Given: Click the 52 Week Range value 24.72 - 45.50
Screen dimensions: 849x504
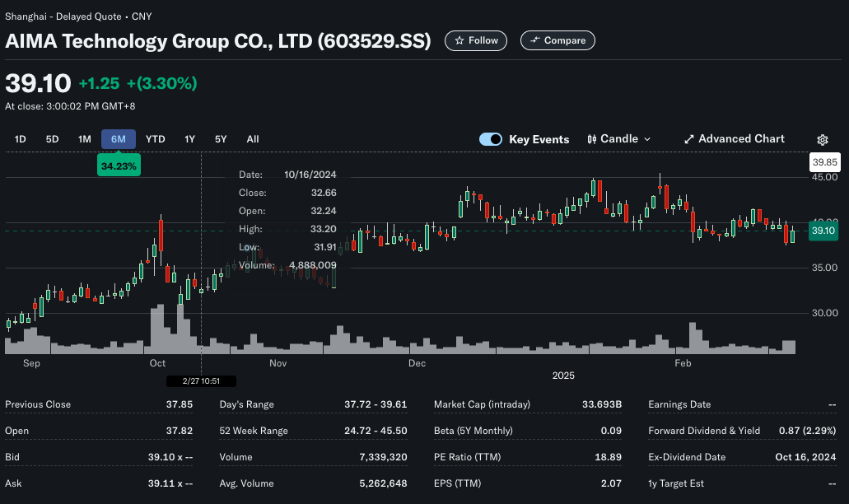Looking at the screenshot, I should click(x=376, y=431).
